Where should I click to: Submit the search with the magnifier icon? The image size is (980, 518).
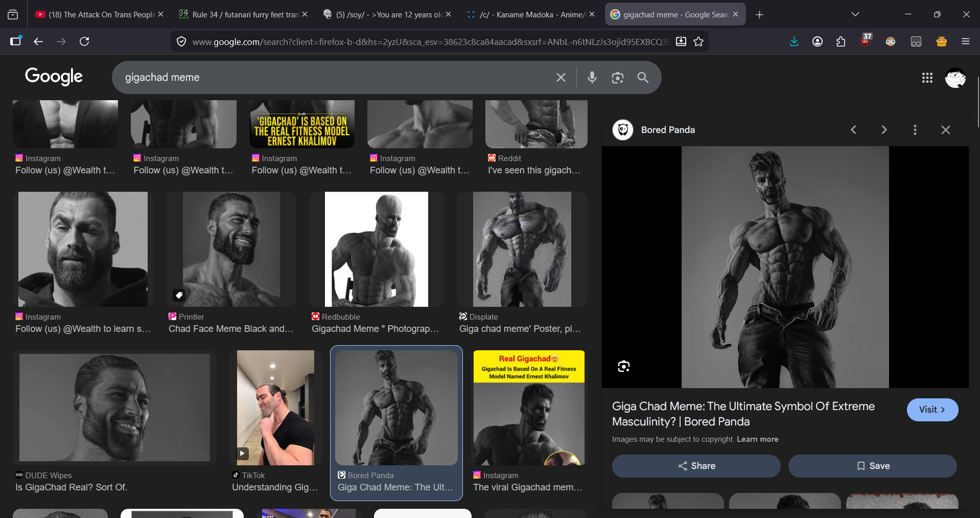point(643,77)
